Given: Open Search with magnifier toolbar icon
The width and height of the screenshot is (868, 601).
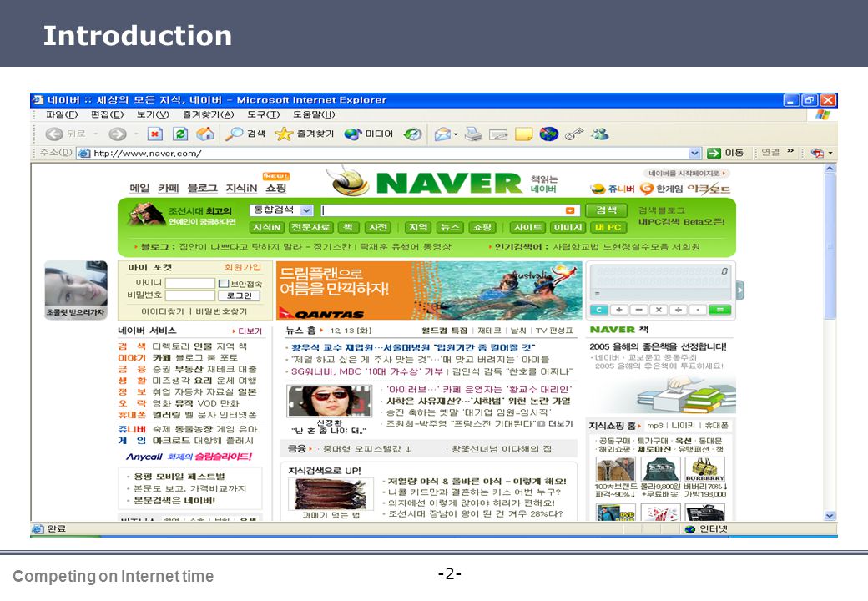Looking at the screenshot, I should point(234,134).
